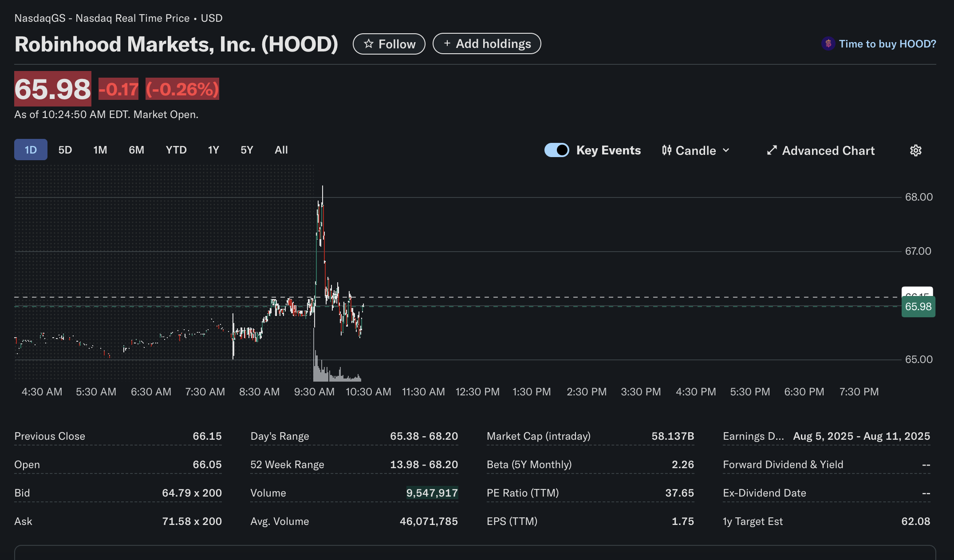Click the Volume value 9,547,917
The height and width of the screenshot is (560, 954).
pyautogui.click(x=432, y=493)
